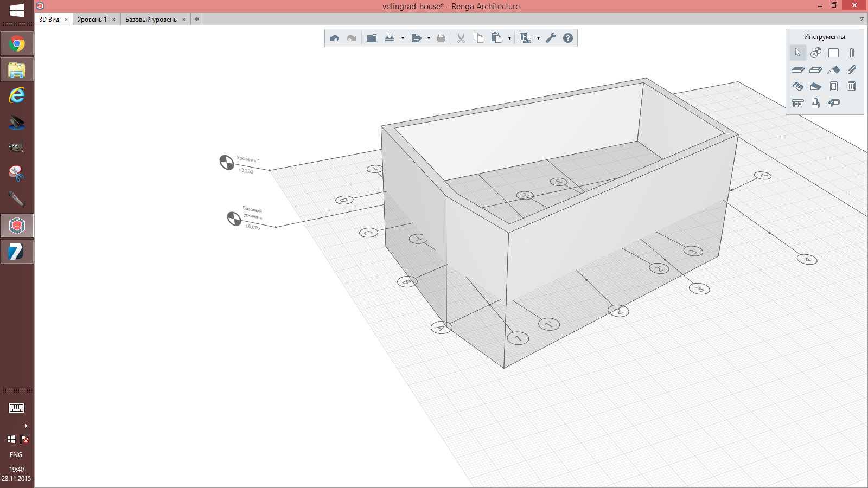This screenshot has width=868, height=488.
Task: Select the Wall tool in Инструменты panel
Action: coord(834,53)
